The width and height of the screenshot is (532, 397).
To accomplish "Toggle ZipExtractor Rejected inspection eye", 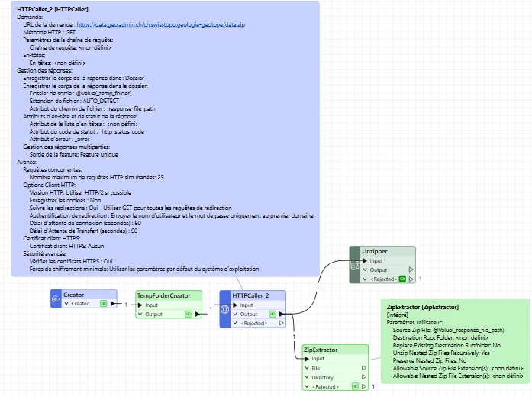I will tap(355, 386).
